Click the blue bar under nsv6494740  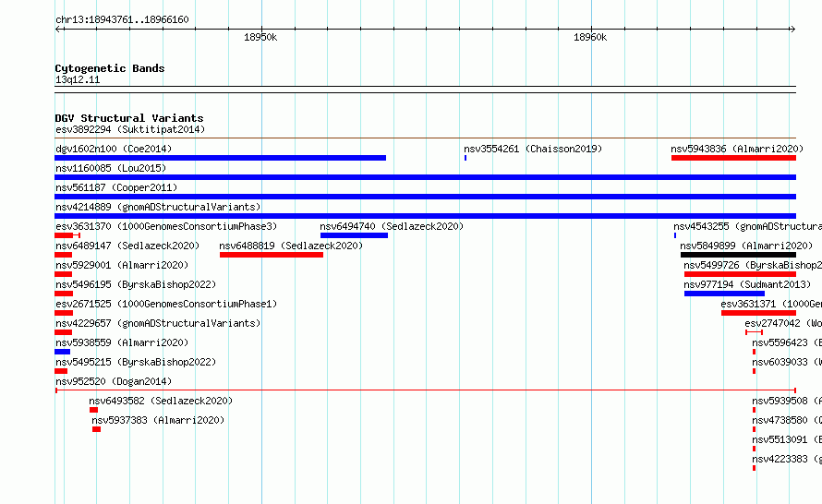pyautogui.click(x=354, y=235)
